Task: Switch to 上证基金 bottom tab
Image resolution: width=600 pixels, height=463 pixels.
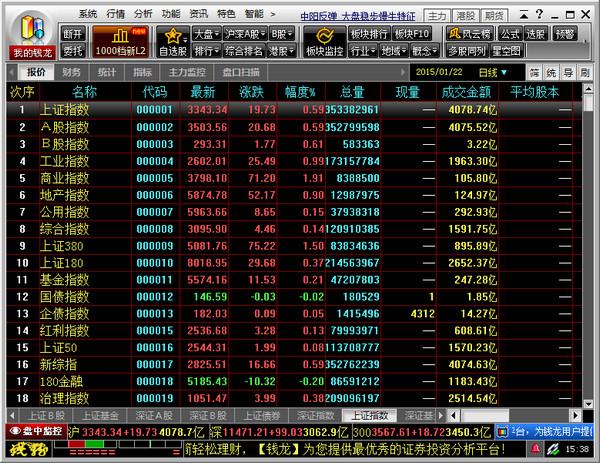Action: point(100,416)
